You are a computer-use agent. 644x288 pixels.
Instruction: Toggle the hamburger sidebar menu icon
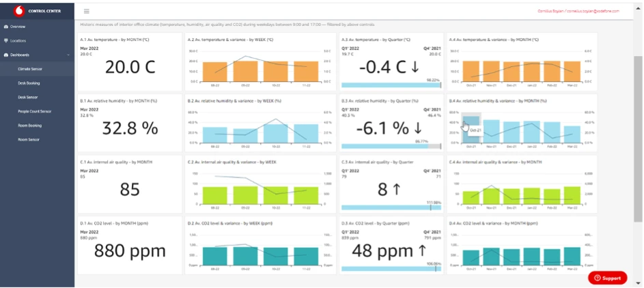pos(87,11)
